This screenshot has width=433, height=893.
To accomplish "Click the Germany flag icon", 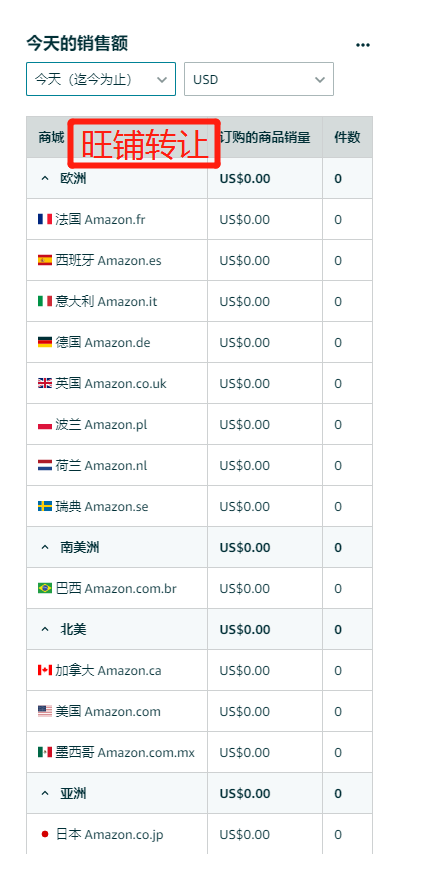I will click(x=45, y=342).
